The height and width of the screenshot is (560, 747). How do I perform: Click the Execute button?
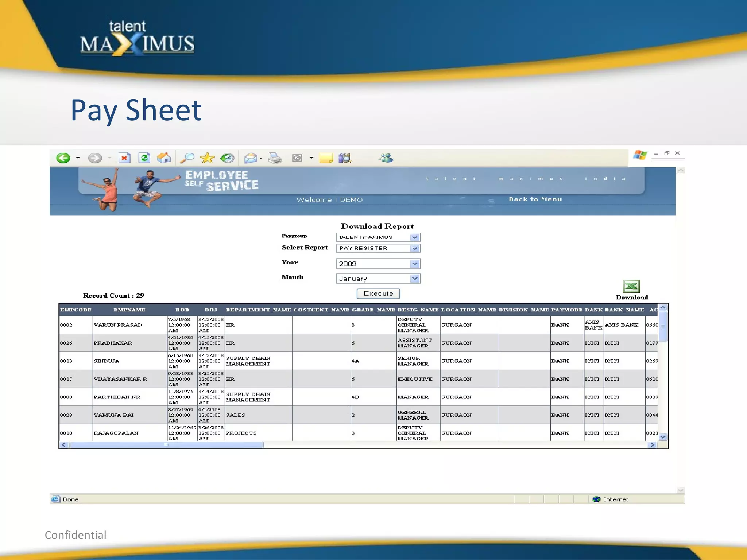pyautogui.click(x=378, y=293)
